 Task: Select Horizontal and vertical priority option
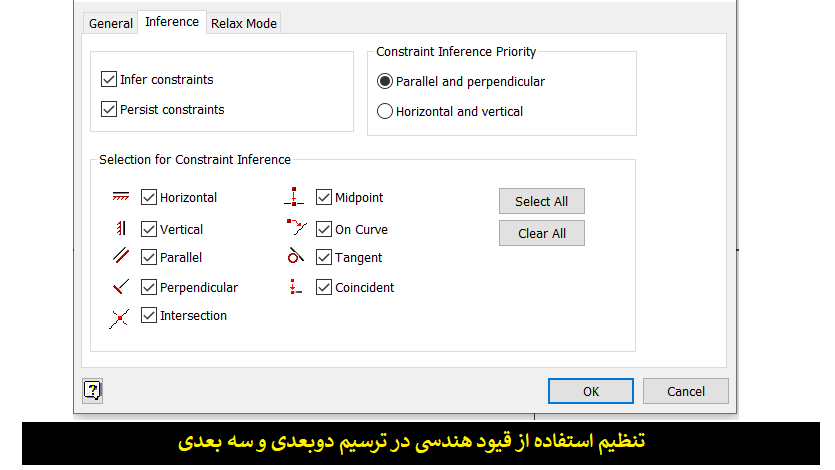click(384, 111)
